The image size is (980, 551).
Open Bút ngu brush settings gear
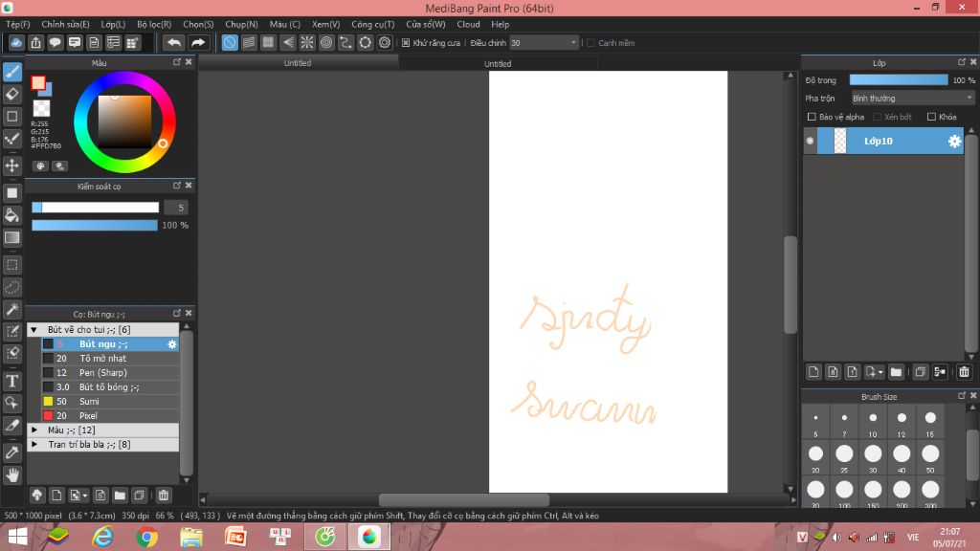[x=172, y=344]
